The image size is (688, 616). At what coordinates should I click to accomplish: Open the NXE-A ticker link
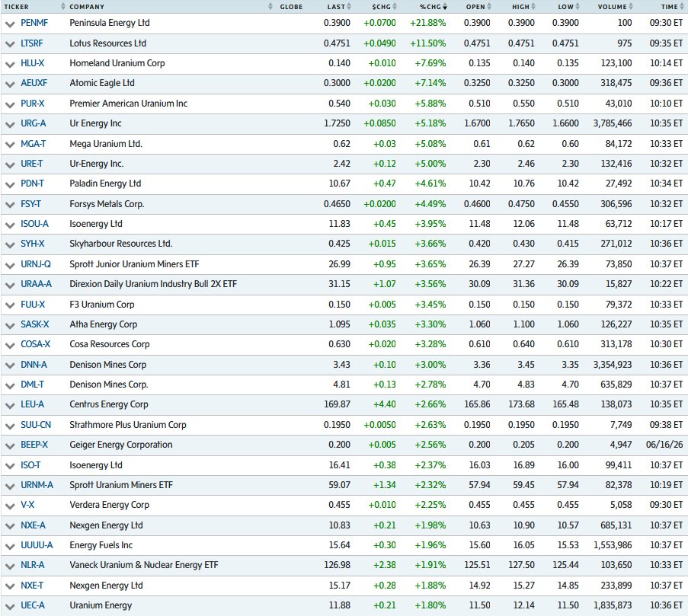[x=33, y=525]
